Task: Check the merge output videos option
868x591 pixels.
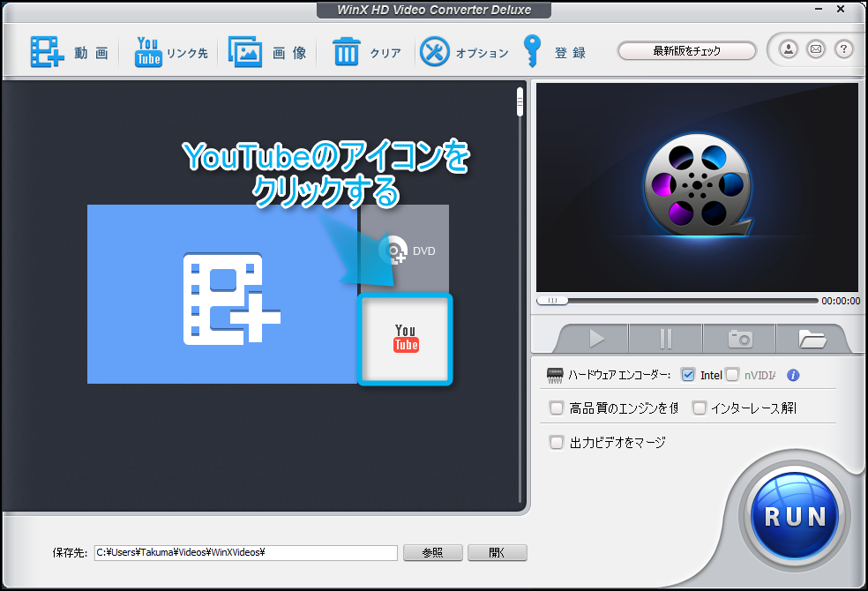Action: 557,443
